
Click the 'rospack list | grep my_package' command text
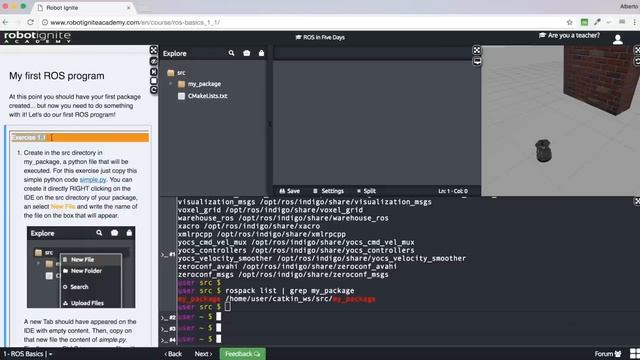pyautogui.click(x=290, y=291)
